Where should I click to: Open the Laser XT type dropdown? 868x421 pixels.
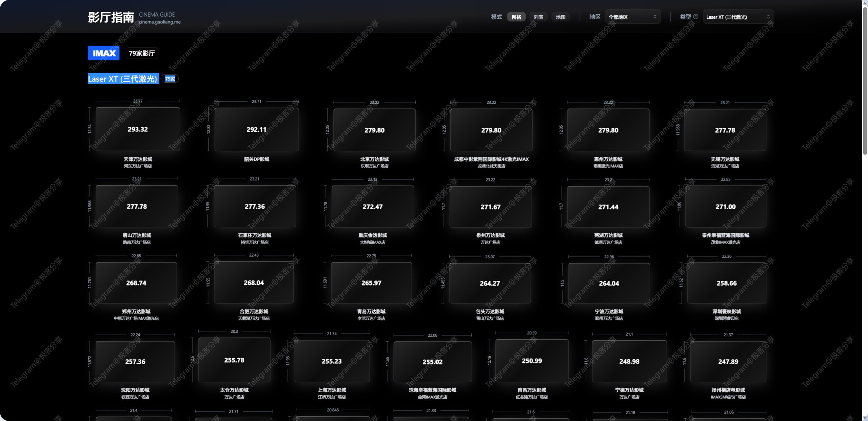pos(738,17)
